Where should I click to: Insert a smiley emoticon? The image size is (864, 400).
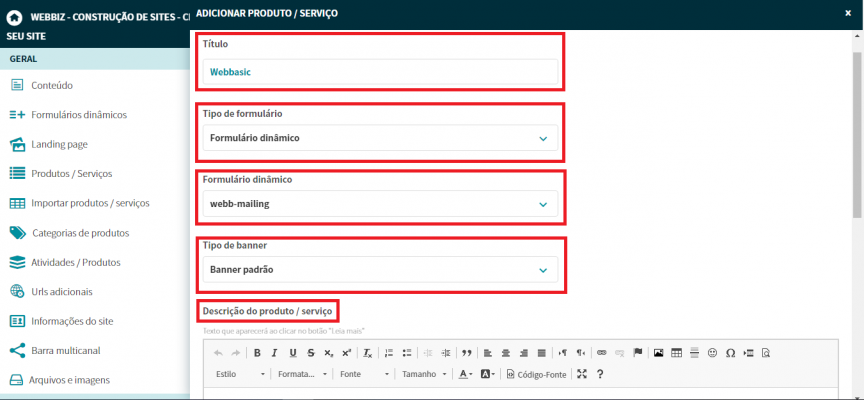point(712,353)
